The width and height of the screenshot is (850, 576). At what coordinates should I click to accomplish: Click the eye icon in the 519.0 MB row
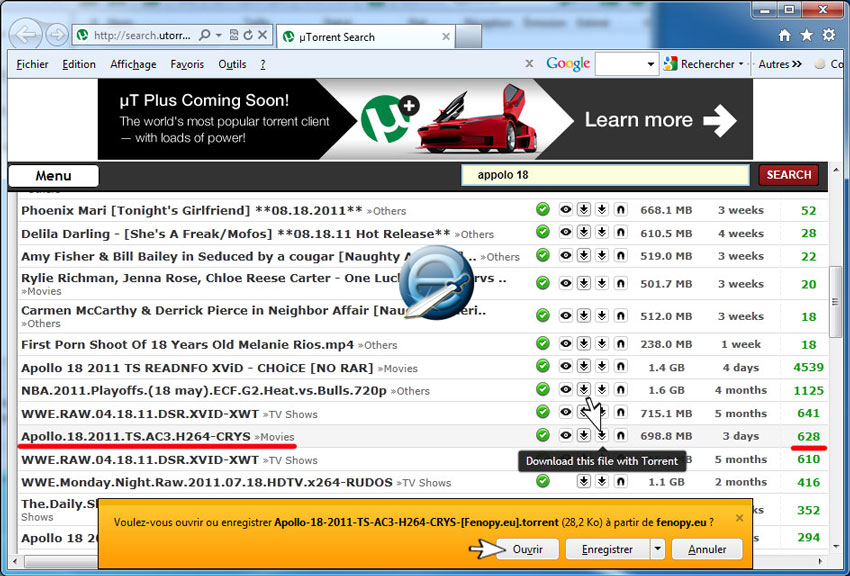pyautogui.click(x=565, y=255)
